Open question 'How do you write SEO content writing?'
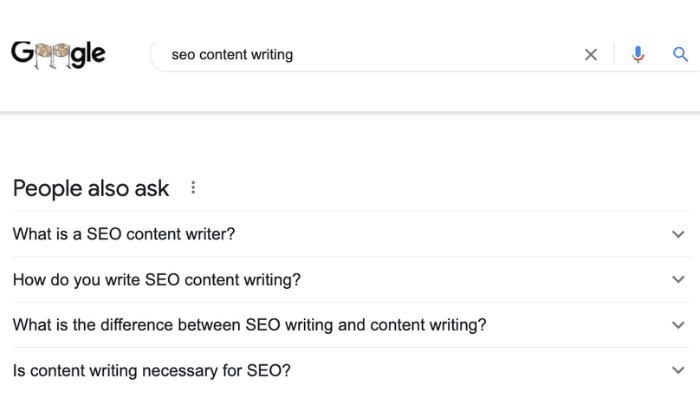This screenshot has width=700, height=416. pyautogui.click(x=156, y=280)
